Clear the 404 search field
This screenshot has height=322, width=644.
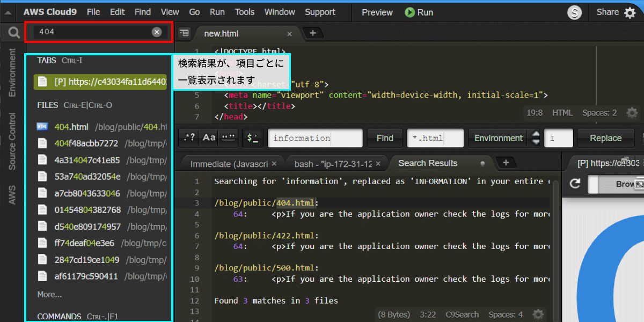(x=157, y=32)
